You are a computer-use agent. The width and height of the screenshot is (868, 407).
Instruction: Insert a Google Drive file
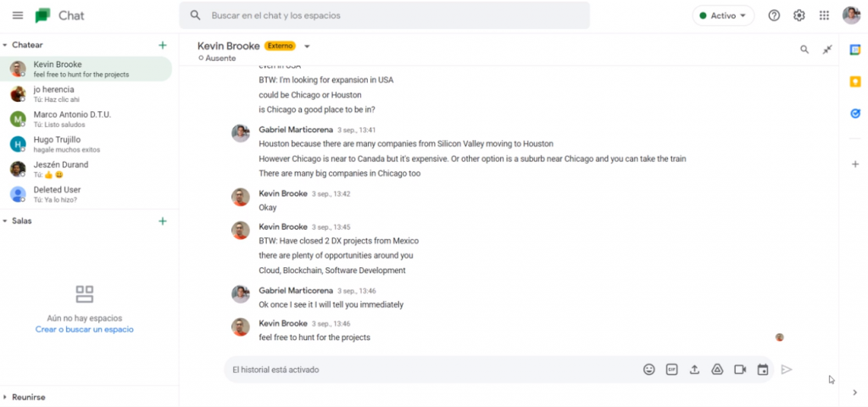coord(716,370)
